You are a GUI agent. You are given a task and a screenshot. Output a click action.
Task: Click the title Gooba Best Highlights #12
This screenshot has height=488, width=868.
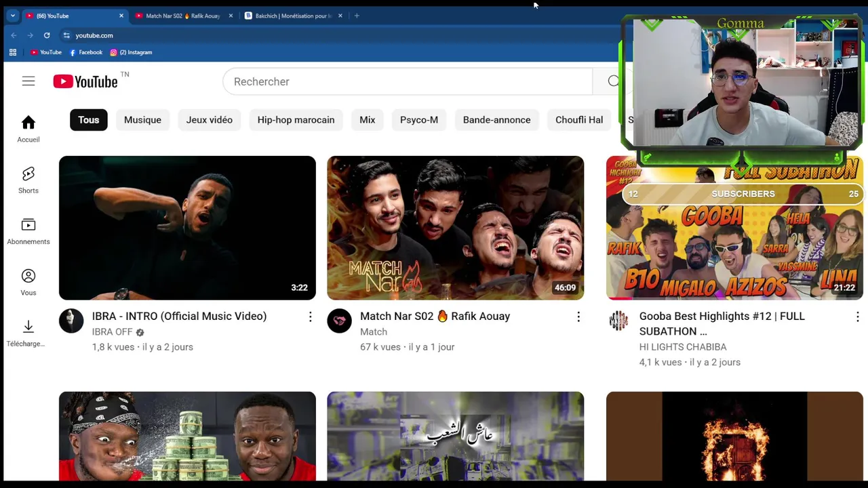(x=722, y=324)
